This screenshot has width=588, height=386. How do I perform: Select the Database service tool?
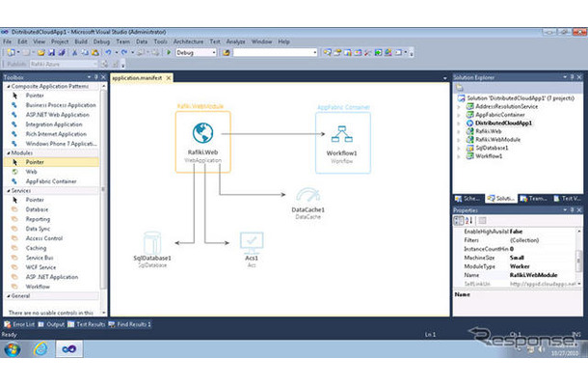coord(37,209)
